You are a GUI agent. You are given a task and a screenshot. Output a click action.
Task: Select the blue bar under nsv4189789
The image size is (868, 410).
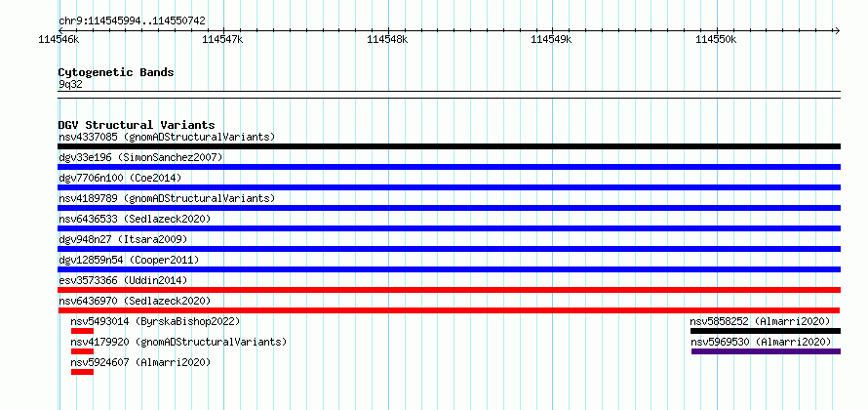point(449,208)
